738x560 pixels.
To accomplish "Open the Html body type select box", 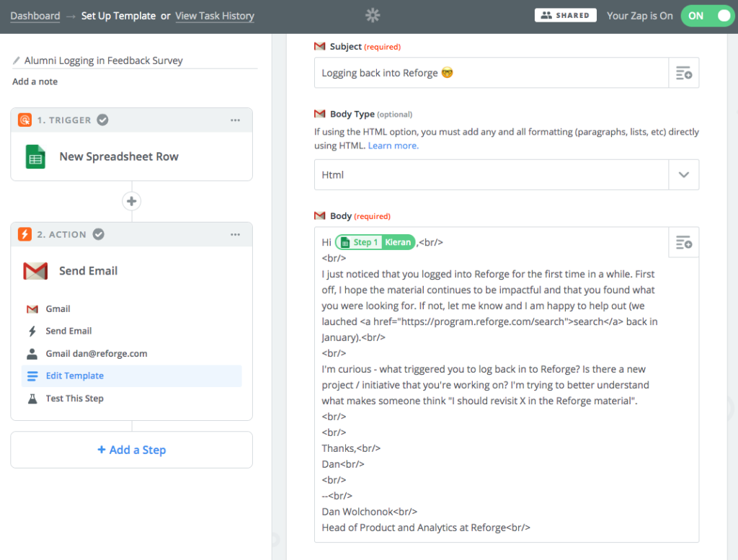I will pyautogui.click(x=507, y=174).
